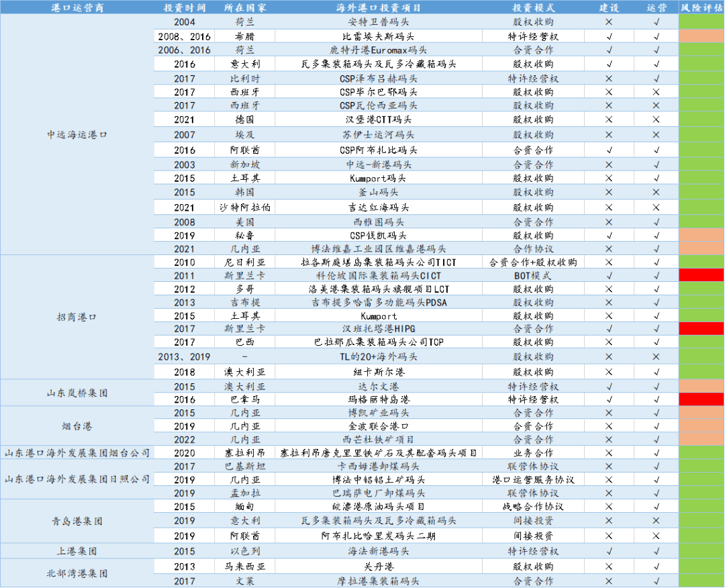
Task: Select the 玛格丽特岛港 project cell
Action: [379, 399]
